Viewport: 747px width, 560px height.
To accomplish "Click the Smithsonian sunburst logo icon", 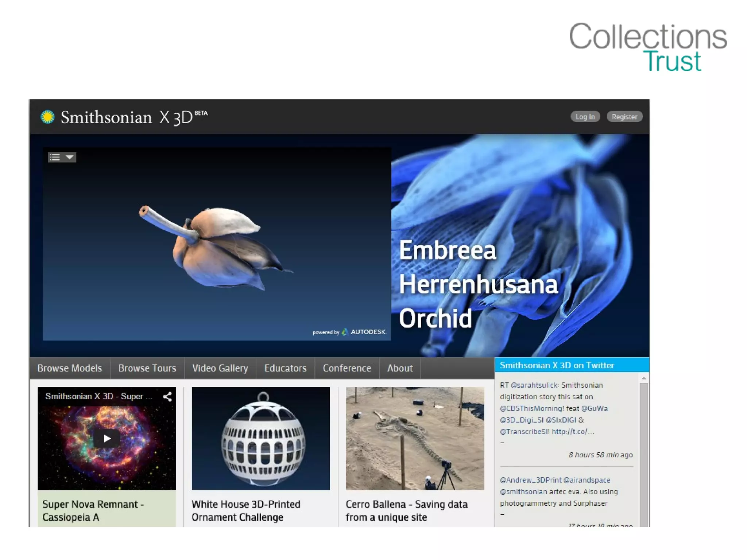I will point(47,117).
